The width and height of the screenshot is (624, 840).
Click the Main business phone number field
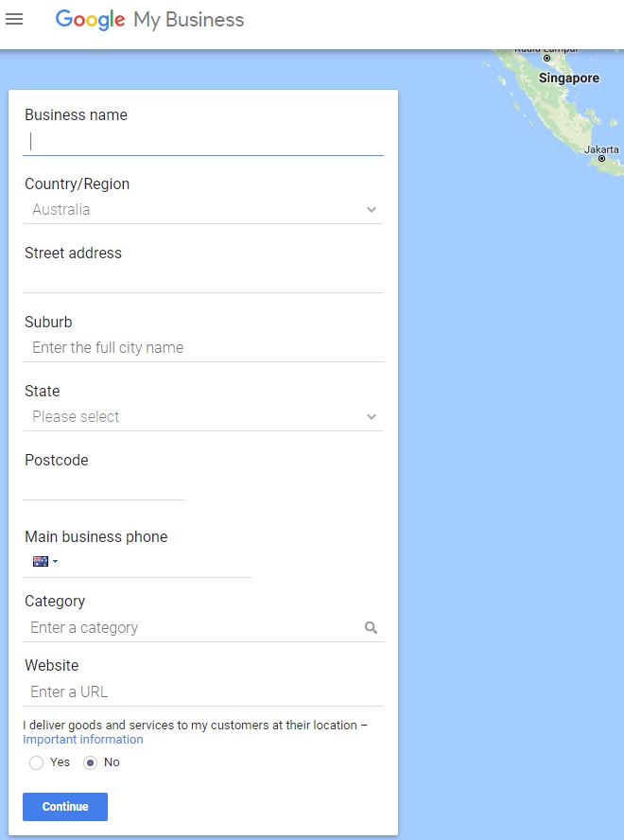click(x=156, y=562)
